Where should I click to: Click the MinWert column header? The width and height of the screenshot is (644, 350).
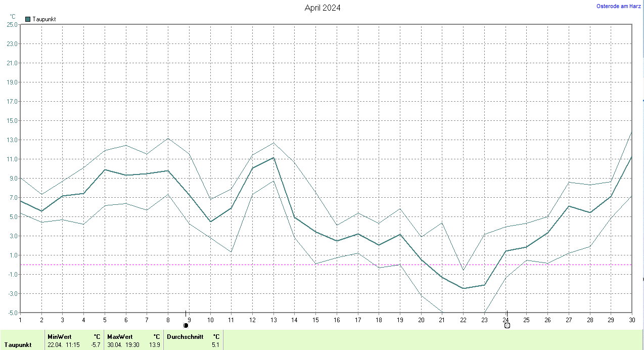click(60, 336)
